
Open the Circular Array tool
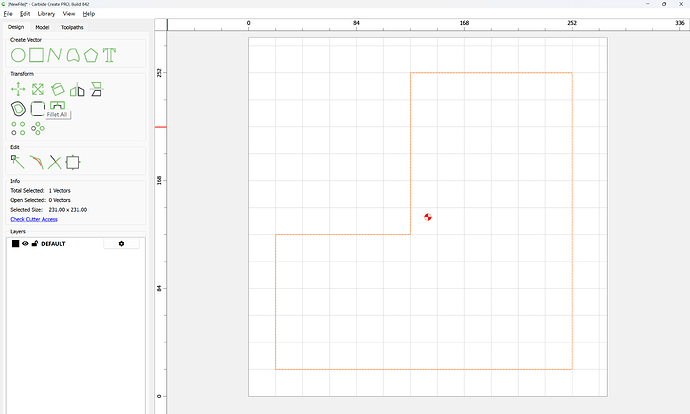[x=38, y=128]
